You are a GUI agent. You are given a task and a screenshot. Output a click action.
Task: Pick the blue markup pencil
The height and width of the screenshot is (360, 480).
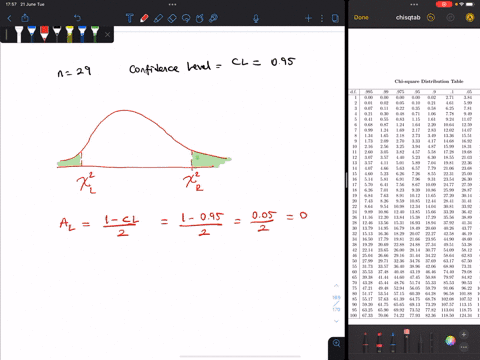pyautogui.click(x=393, y=343)
